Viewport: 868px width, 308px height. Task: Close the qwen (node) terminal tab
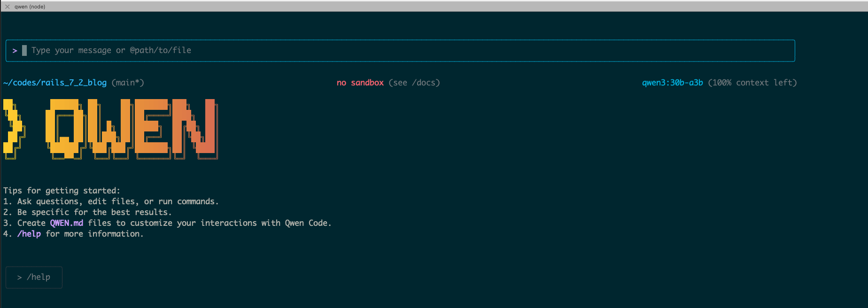(7, 7)
